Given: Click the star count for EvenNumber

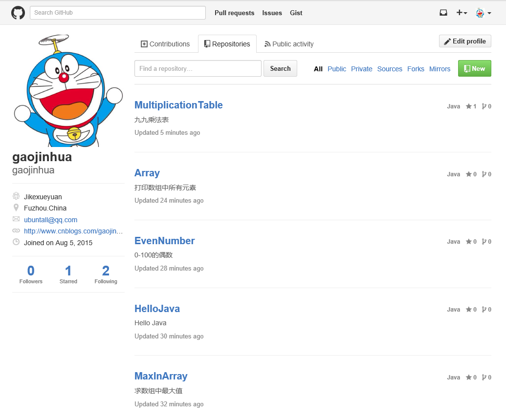Looking at the screenshot, I should pyautogui.click(x=471, y=242).
